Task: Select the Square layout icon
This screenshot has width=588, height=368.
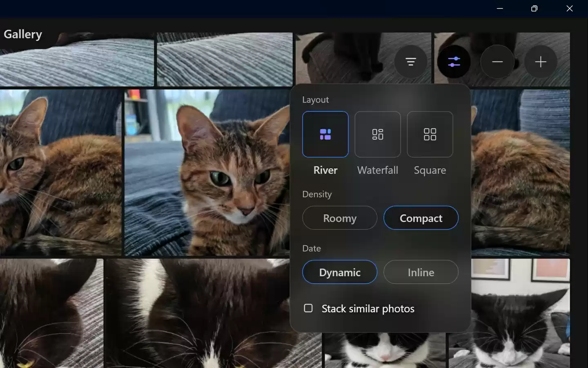Action: coord(430,135)
